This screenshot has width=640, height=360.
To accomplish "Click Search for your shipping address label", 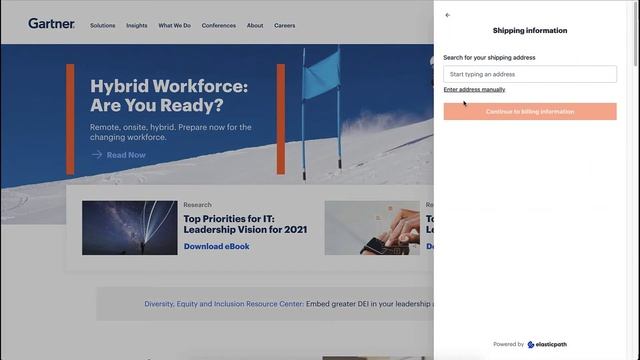I will coord(489,58).
